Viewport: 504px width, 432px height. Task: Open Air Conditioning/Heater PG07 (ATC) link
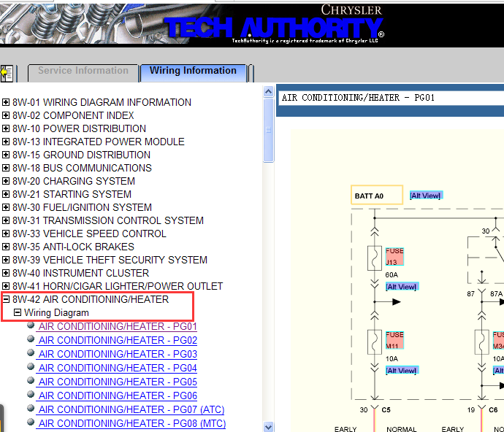pos(131,409)
